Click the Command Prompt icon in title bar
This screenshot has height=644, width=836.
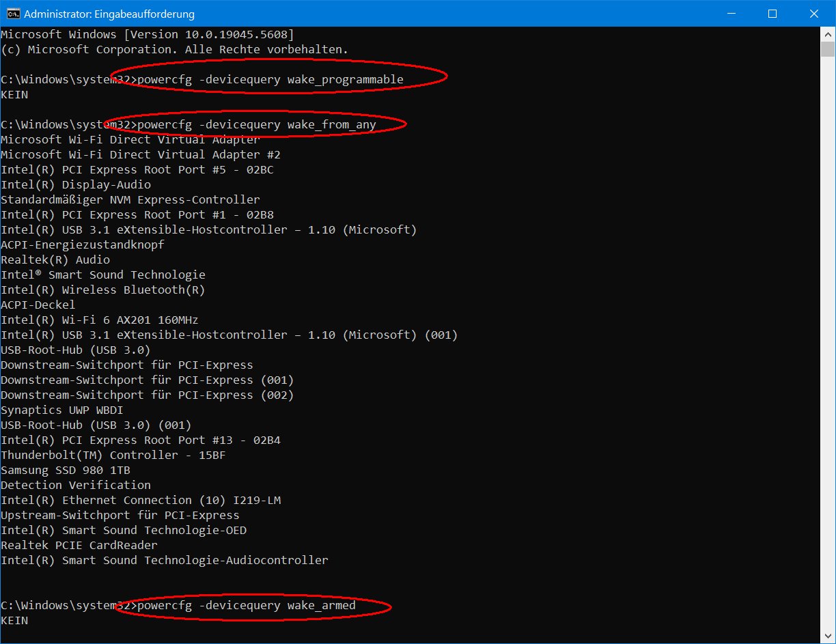[10, 14]
